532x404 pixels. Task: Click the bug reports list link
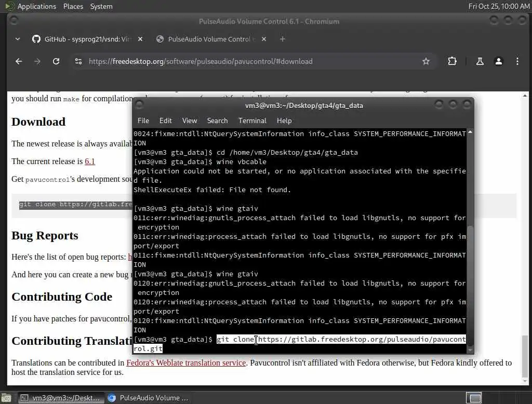pyautogui.click(x=130, y=257)
